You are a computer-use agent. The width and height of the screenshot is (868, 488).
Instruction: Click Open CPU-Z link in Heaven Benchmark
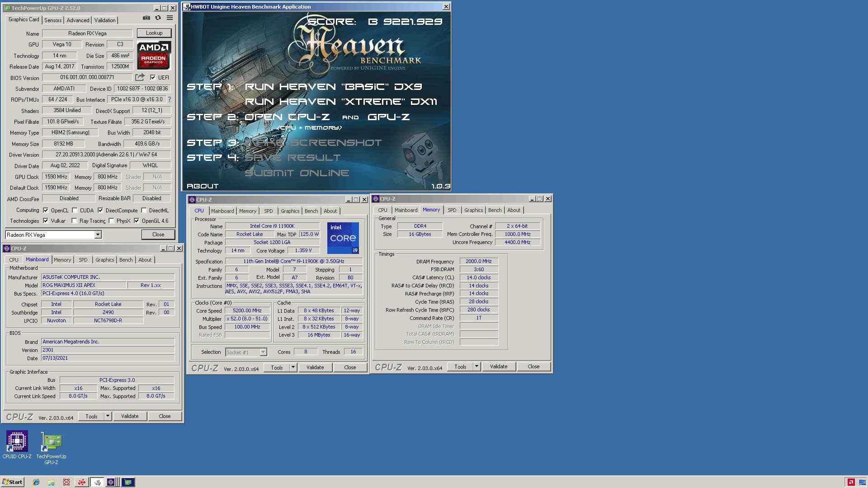click(x=287, y=117)
